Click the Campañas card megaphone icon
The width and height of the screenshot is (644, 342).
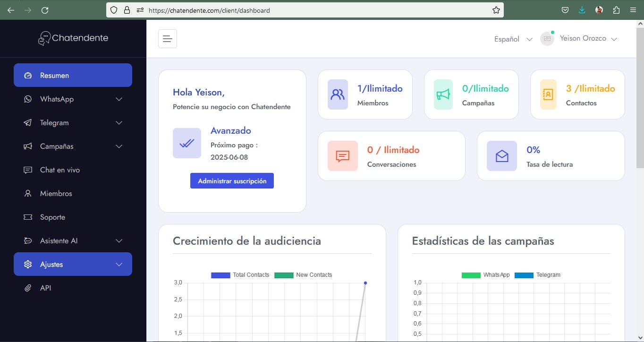click(x=444, y=94)
